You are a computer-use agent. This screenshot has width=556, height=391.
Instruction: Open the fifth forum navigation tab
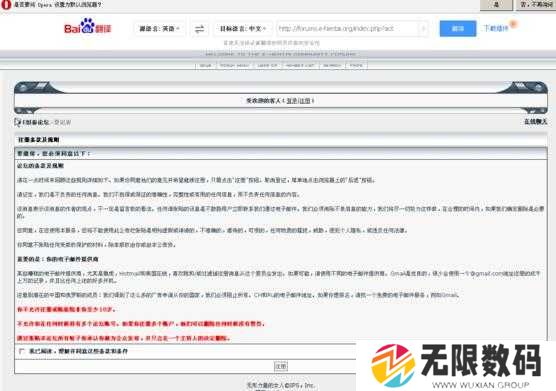point(332,65)
